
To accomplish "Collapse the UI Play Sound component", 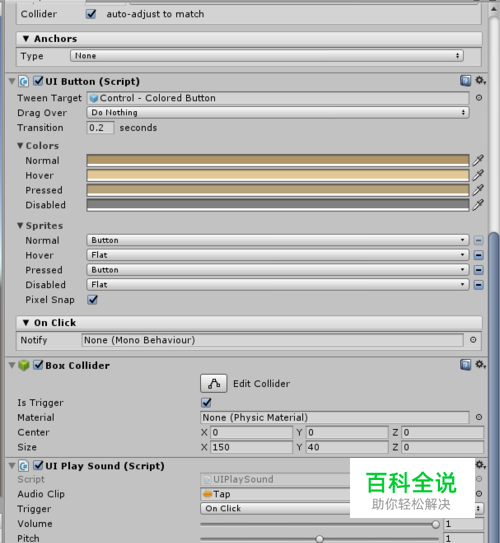I will (x=12, y=466).
